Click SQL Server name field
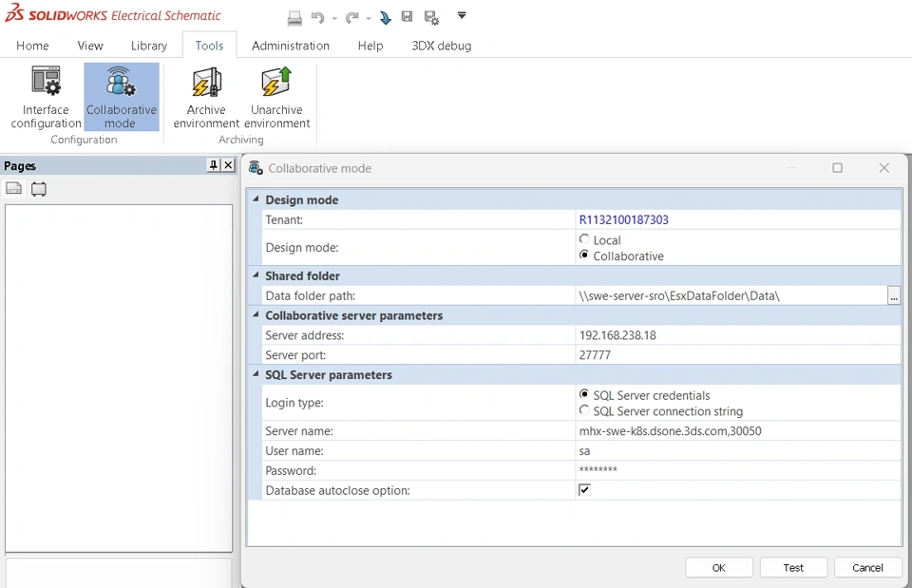This screenshot has height=588, width=912. pos(739,431)
